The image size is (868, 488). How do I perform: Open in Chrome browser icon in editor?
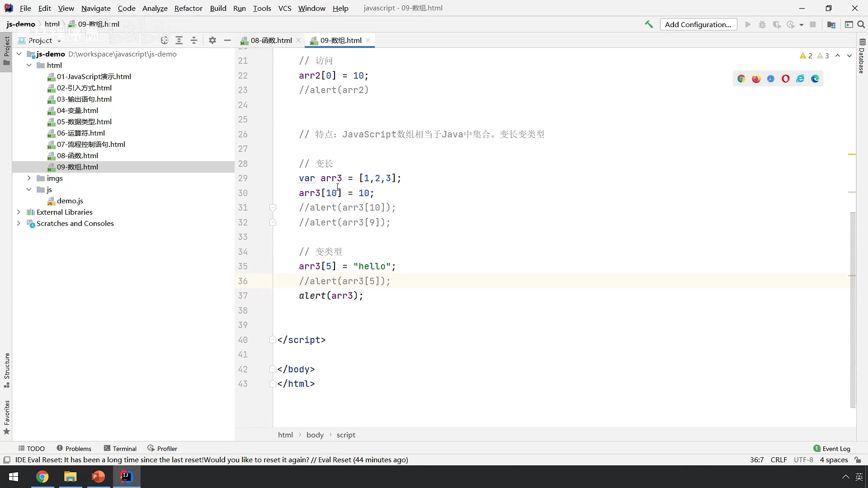741,79
